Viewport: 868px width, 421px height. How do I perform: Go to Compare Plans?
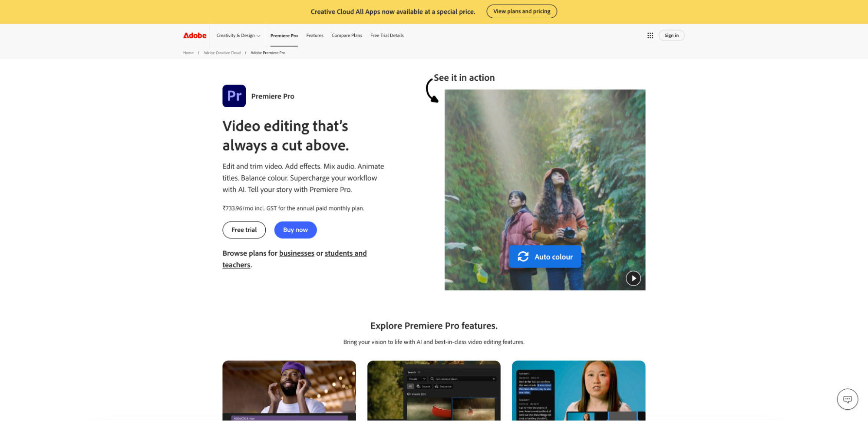coord(347,36)
